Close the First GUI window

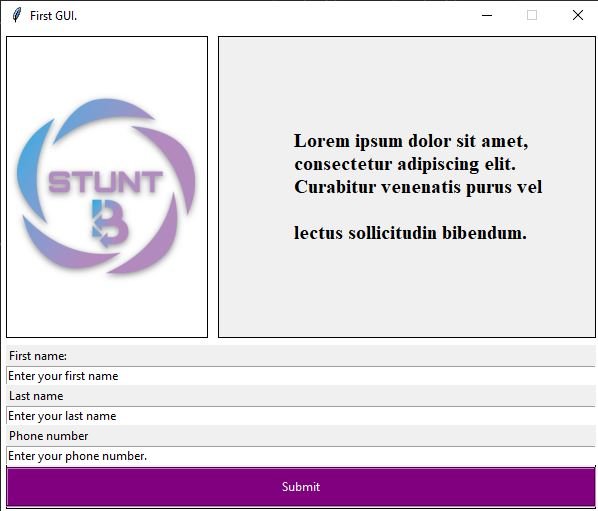pyautogui.click(x=577, y=15)
